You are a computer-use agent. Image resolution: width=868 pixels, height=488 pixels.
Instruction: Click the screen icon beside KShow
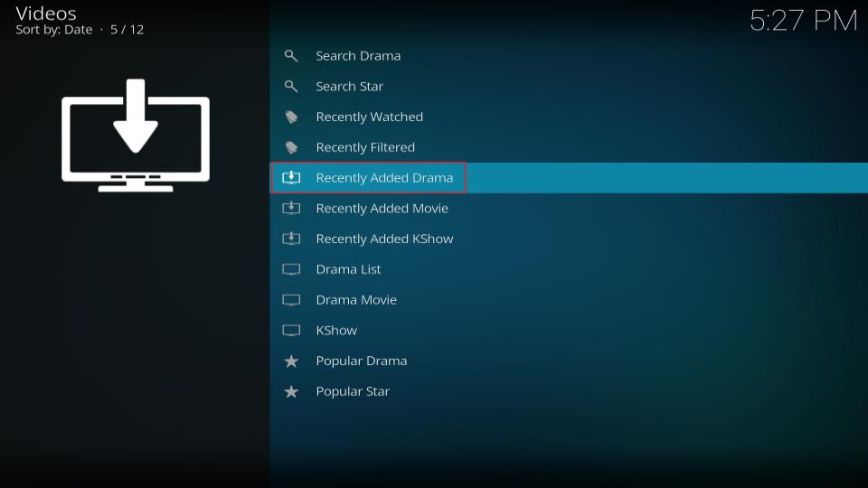point(291,331)
